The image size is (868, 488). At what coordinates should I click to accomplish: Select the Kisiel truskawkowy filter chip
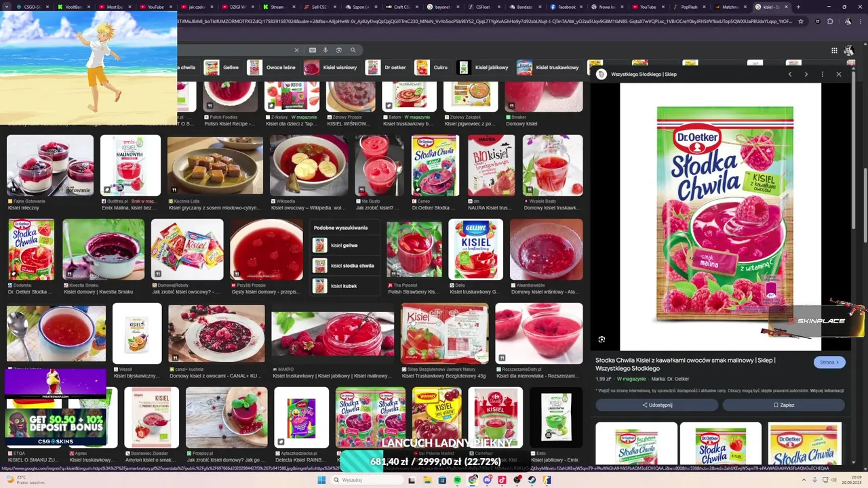coord(549,68)
